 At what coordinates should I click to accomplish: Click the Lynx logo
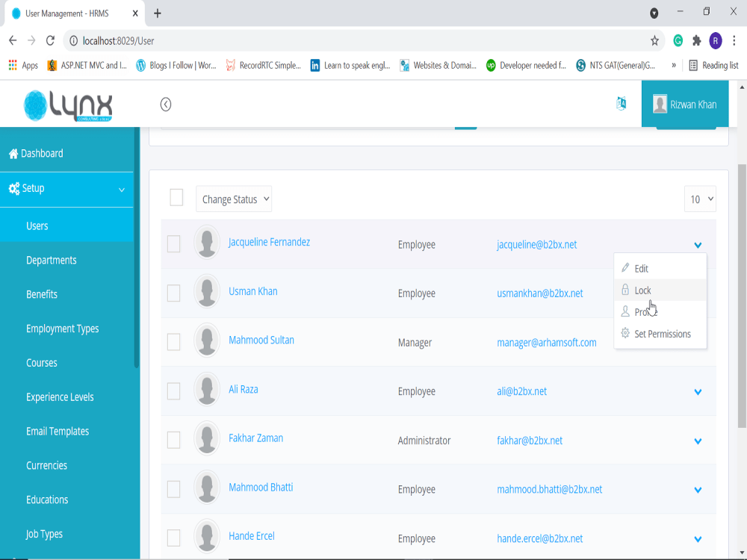(68, 106)
